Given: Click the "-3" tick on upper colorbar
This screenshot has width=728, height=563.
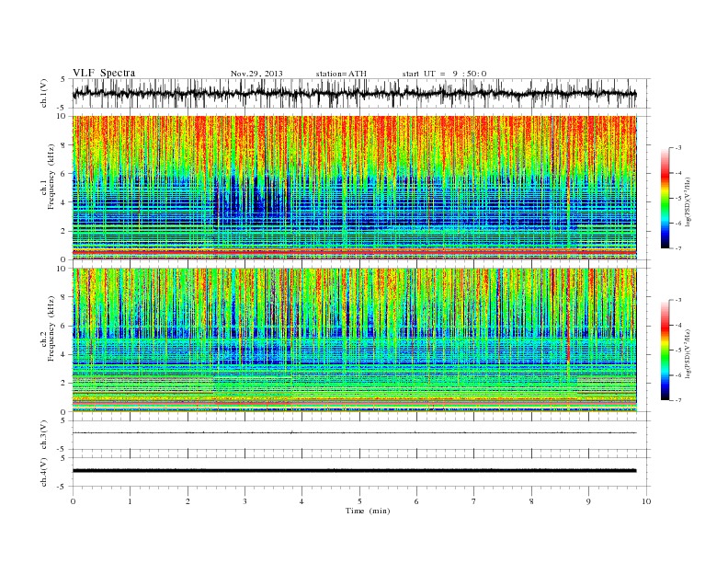Looking at the screenshot, I should click(x=677, y=148).
